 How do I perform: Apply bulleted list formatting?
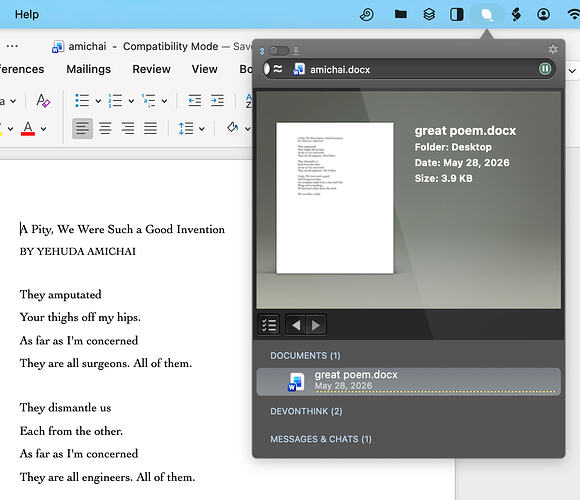click(x=82, y=101)
